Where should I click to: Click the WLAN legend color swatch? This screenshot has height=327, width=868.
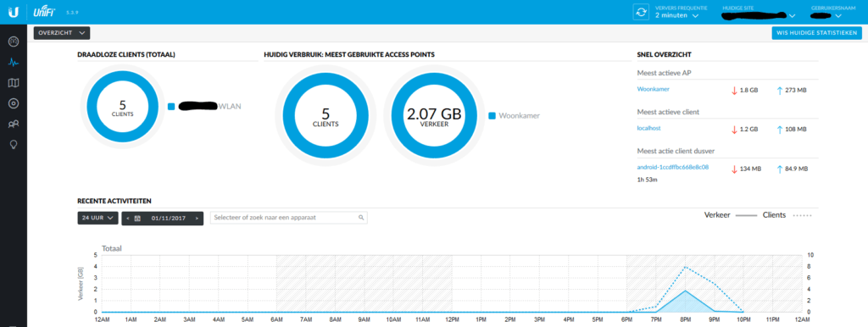171,106
